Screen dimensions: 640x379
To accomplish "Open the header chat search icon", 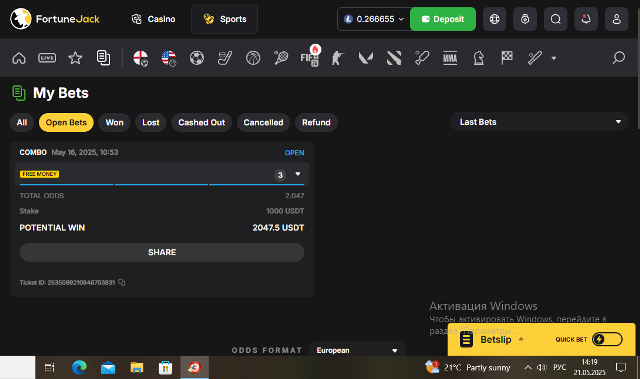I will click(556, 19).
